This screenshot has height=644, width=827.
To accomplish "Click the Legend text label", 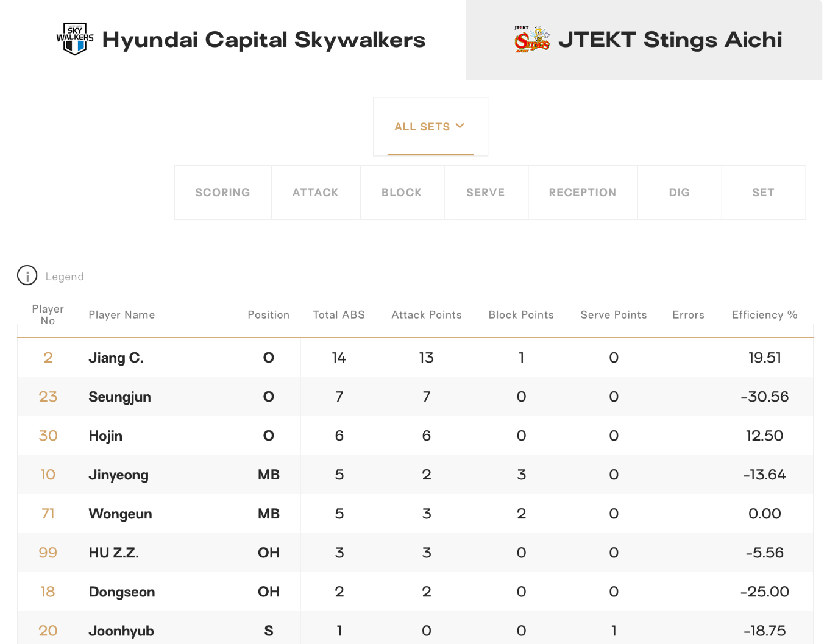I will tap(65, 277).
